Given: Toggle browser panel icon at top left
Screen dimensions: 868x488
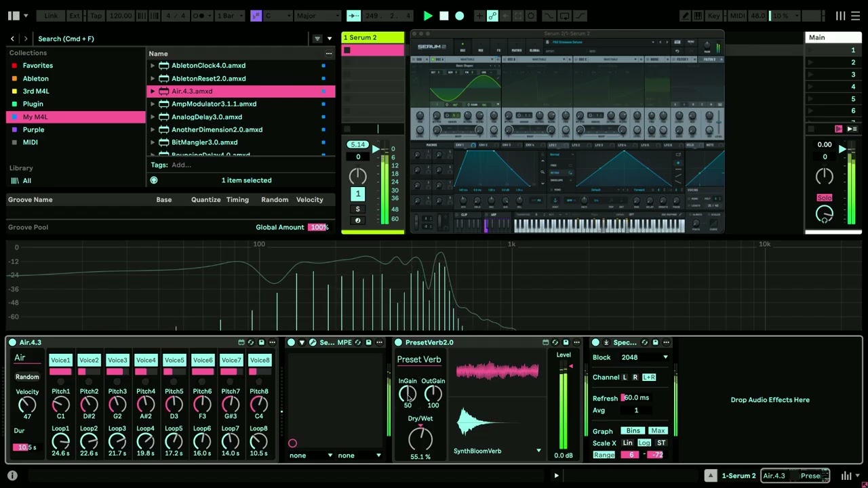Looking at the screenshot, I should pyautogui.click(x=14, y=16).
